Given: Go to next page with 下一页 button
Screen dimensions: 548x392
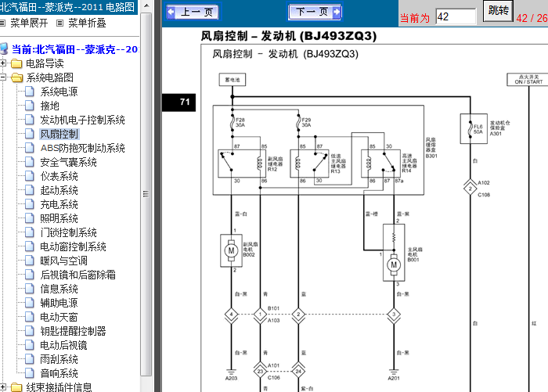Looking at the screenshot, I should [x=315, y=12].
